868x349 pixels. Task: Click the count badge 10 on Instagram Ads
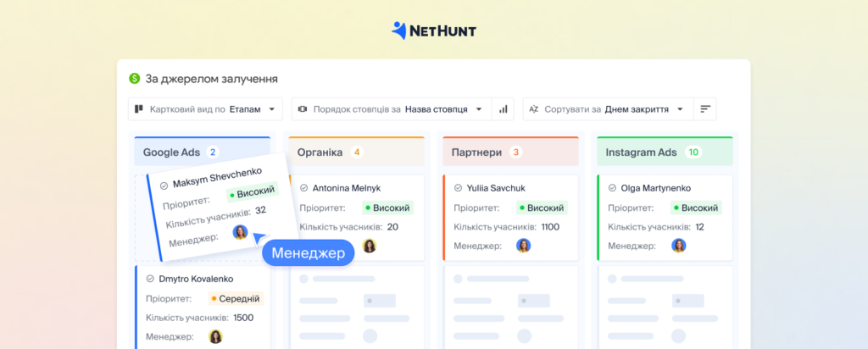point(693,152)
